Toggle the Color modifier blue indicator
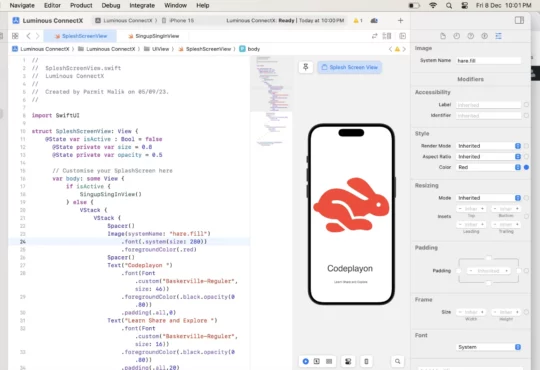The width and height of the screenshot is (540, 370). pos(526,167)
